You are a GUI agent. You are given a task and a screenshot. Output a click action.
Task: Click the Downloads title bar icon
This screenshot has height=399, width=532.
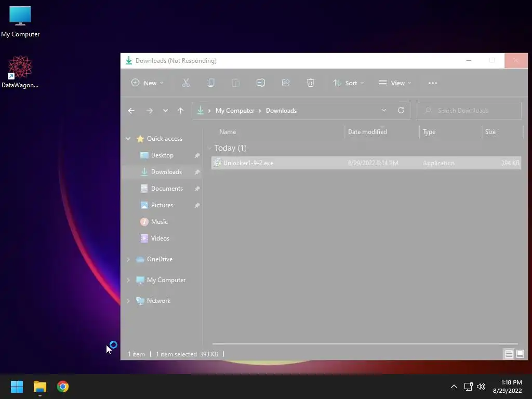(129, 61)
